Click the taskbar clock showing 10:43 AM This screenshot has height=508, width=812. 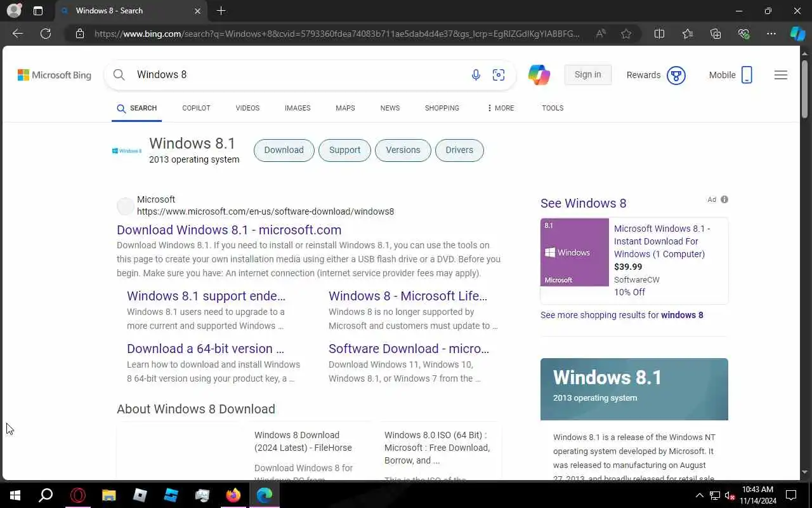758,495
